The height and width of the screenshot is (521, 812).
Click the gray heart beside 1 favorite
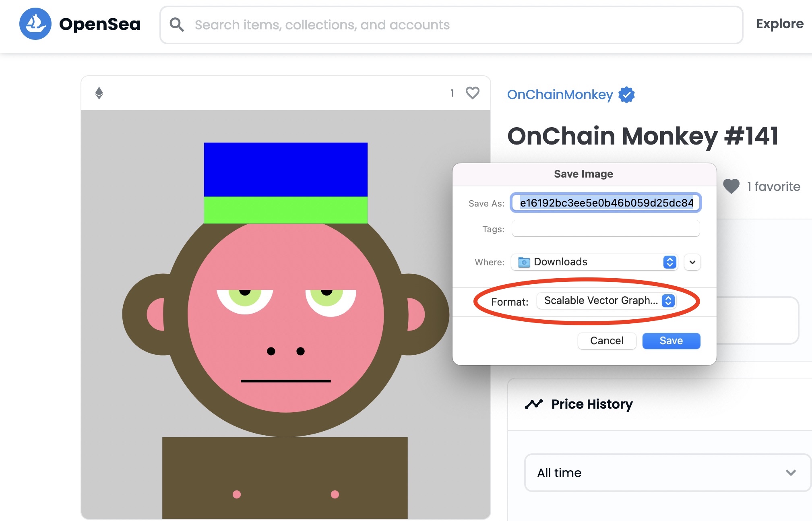[x=731, y=186]
